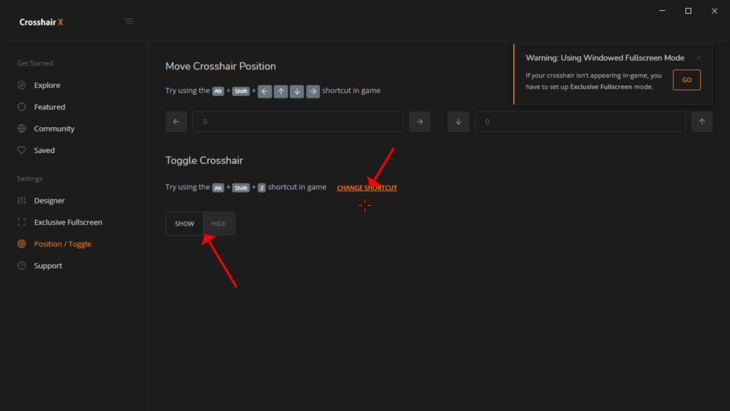Click the down arrow key in move shortcut hint
This screenshot has height=411, width=730.
point(297,91)
